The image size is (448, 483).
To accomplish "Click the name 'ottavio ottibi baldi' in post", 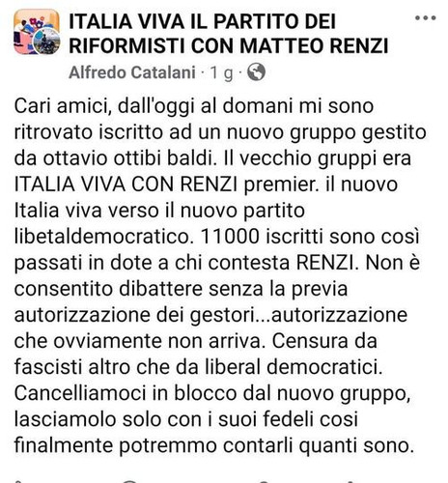I will [x=129, y=158].
